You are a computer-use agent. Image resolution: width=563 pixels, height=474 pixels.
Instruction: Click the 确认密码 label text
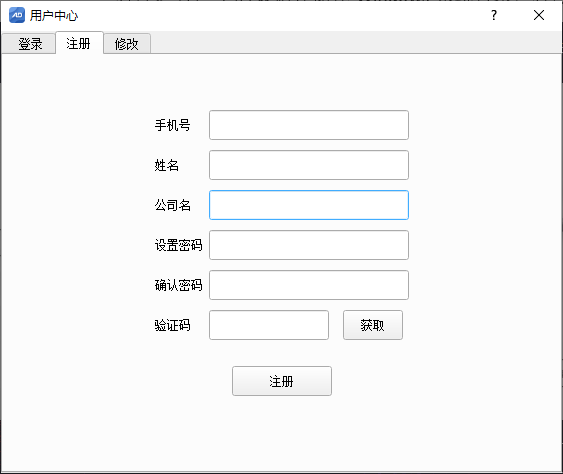178,285
